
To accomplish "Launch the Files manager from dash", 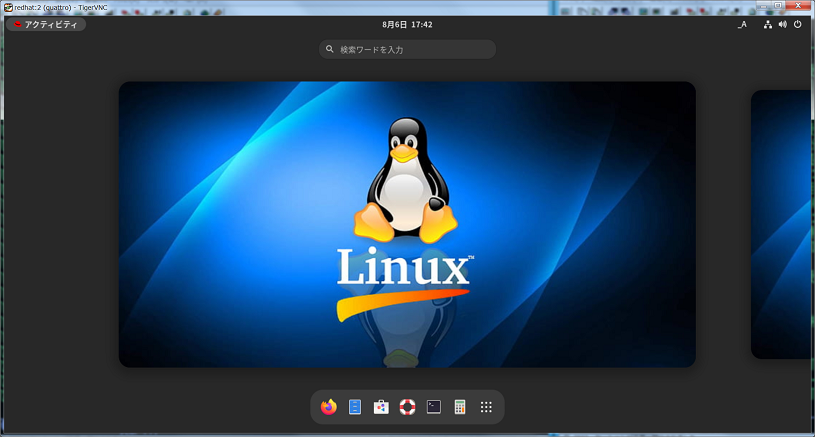I will point(355,407).
